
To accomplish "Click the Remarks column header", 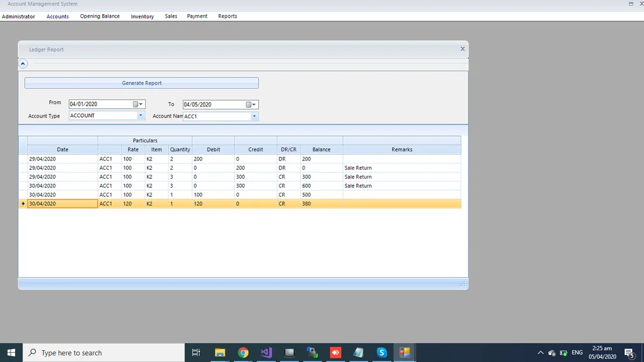I will click(402, 149).
